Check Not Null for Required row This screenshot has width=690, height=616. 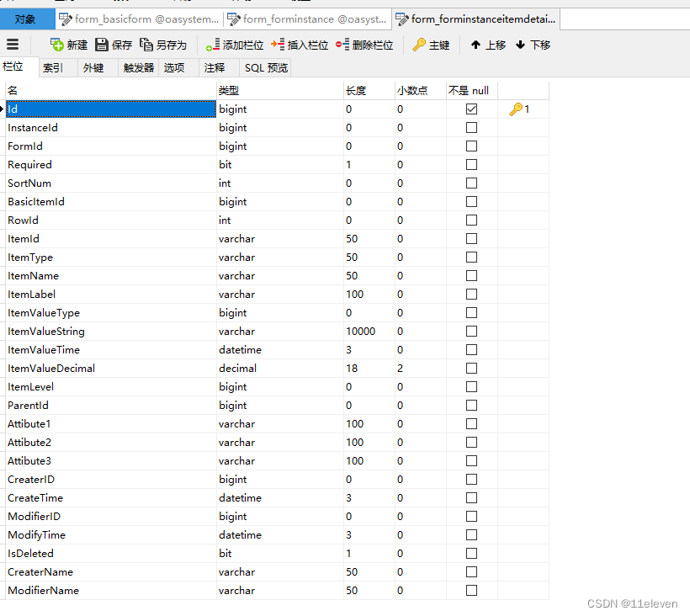point(471,165)
